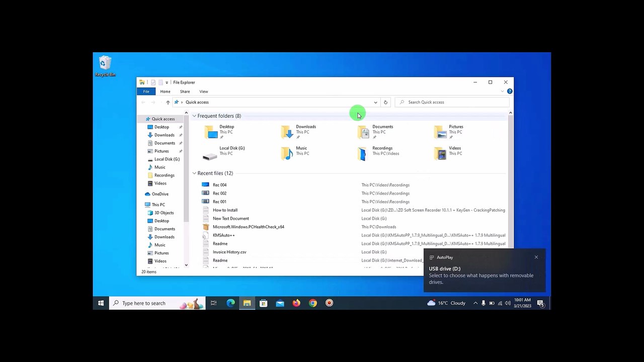Click Properties icon in title bar quick toolbar
This screenshot has width=644, height=362.
point(153,82)
